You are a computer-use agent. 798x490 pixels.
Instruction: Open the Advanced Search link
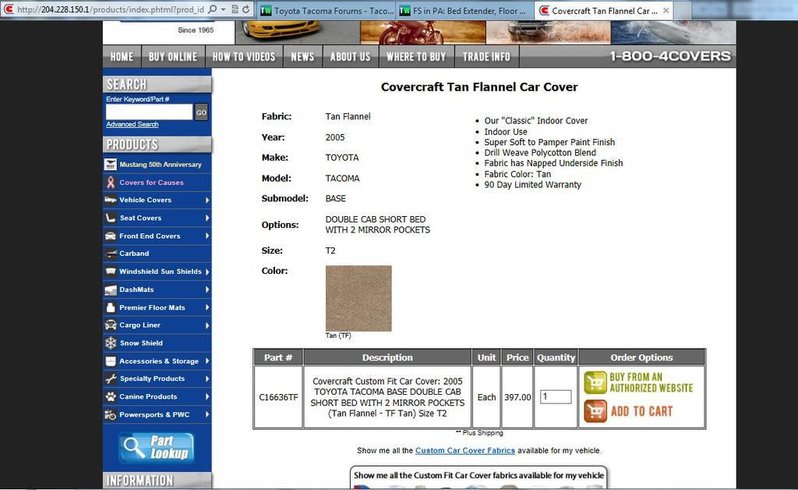coord(132,125)
